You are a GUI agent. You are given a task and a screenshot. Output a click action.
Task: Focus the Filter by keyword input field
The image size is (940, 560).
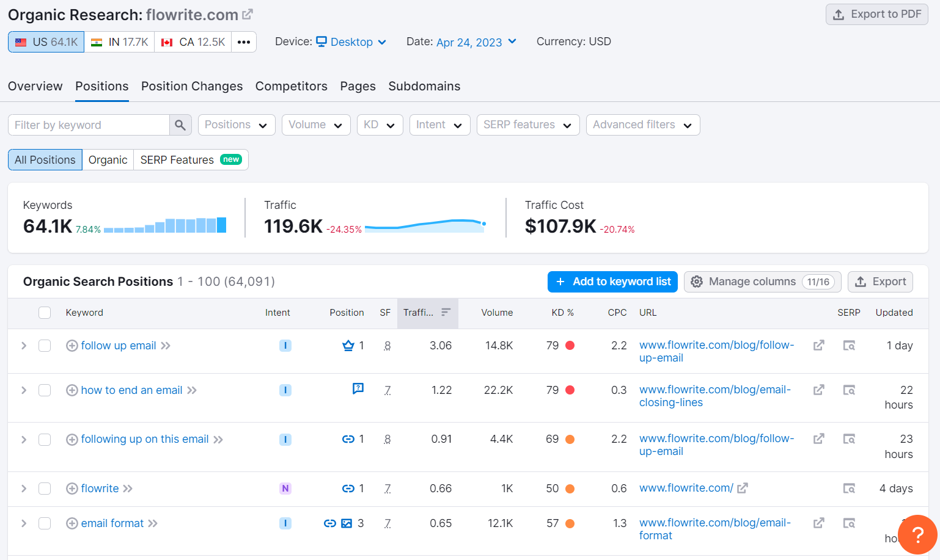89,125
